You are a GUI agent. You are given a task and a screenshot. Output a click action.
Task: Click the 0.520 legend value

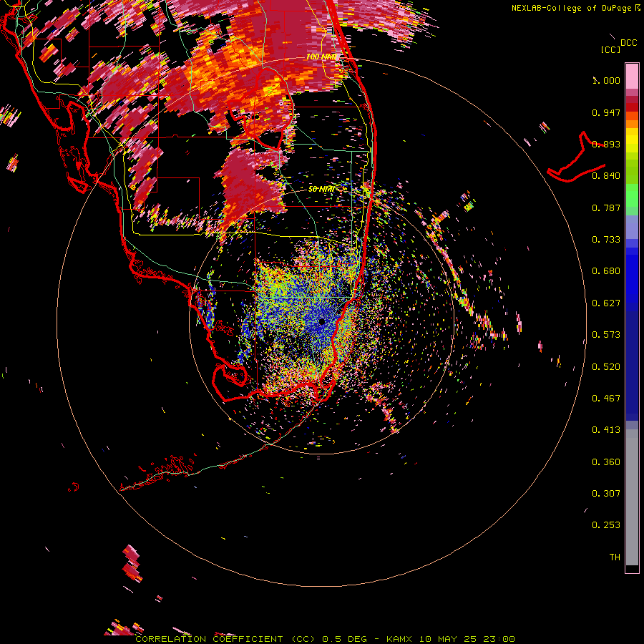tap(606, 367)
